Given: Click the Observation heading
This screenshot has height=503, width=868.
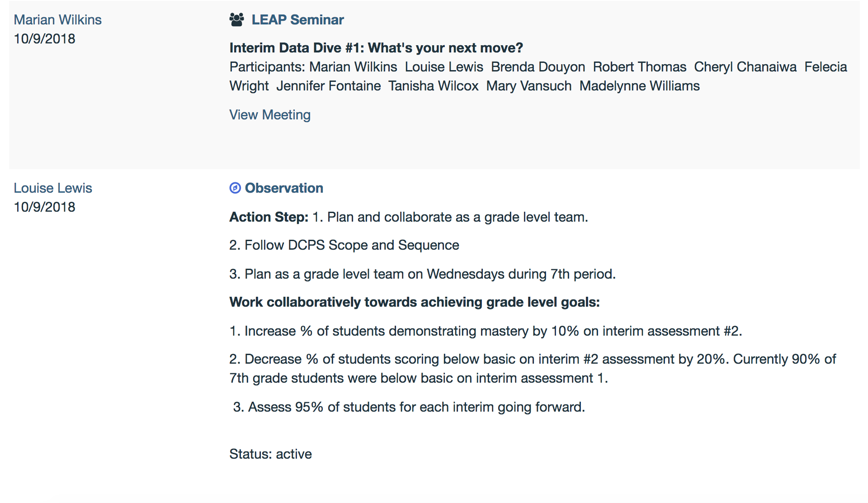Looking at the screenshot, I should tap(284, 188).
